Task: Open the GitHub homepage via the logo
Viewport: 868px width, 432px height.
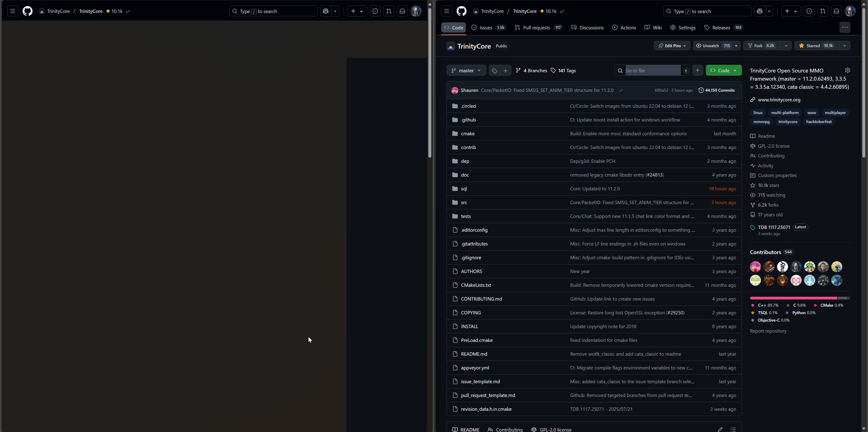Action: [x=462, y=11]
